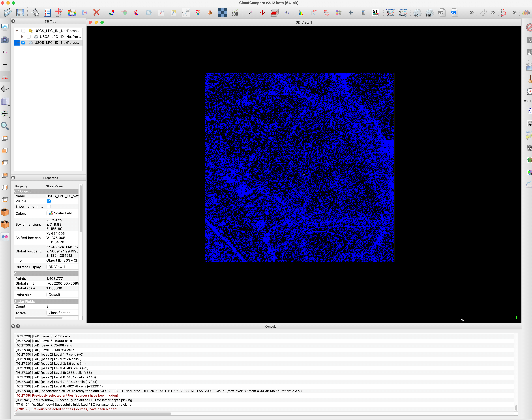Screen dimensions: 532x420
Task: Expand the second USGS cloud tree item
Action: tap(22, 37)
